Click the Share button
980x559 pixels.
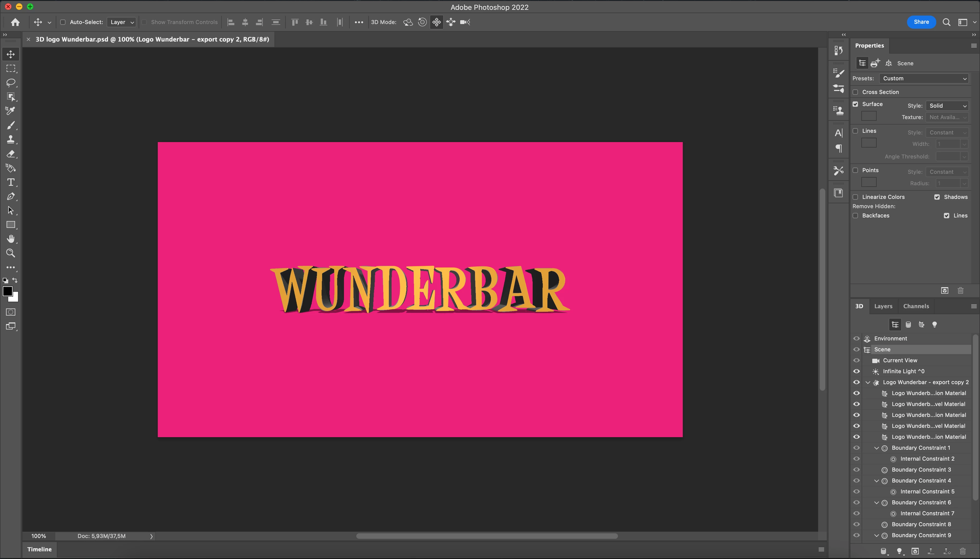coord(921,22)
